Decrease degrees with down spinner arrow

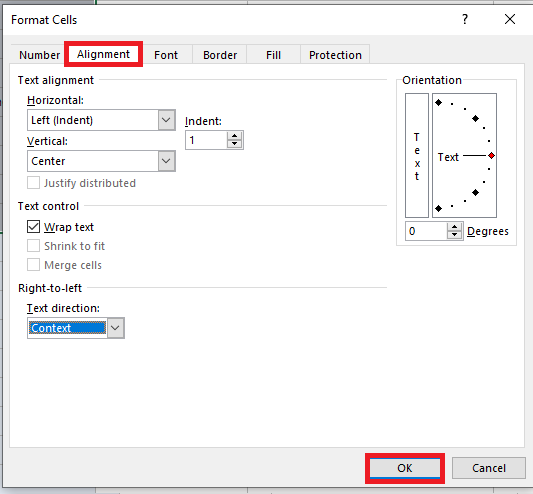coord(454,235)
